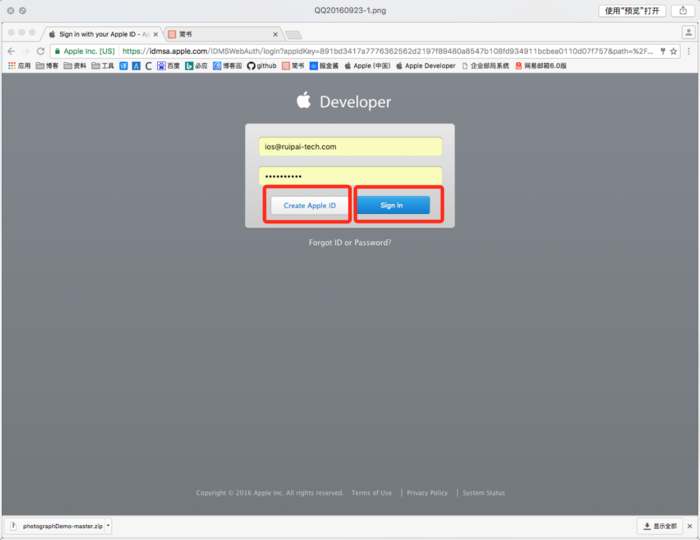700x540 pixels.
Task: Open the Apple Developer bookmark
Action: click(x=426, y=66)
